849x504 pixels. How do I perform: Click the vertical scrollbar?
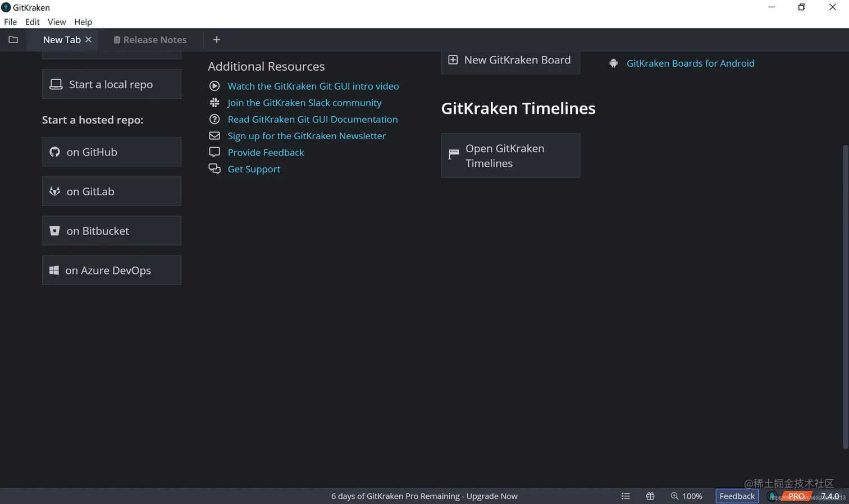[845, 297]
